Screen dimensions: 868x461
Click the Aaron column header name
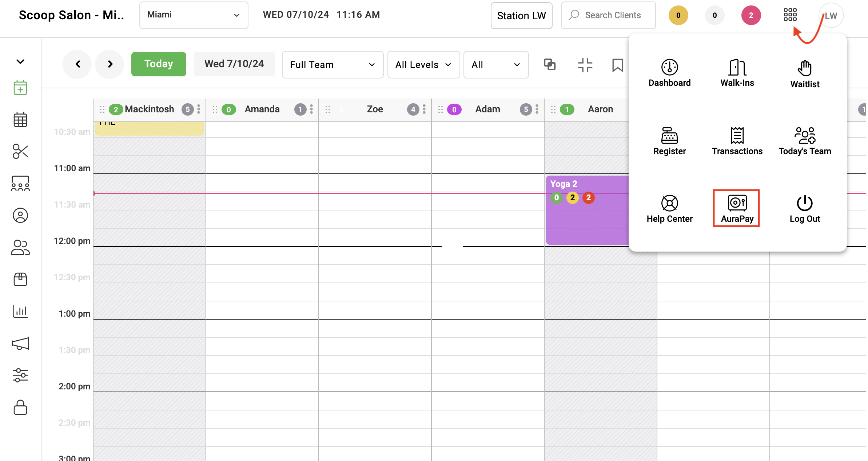coord(600,109)
